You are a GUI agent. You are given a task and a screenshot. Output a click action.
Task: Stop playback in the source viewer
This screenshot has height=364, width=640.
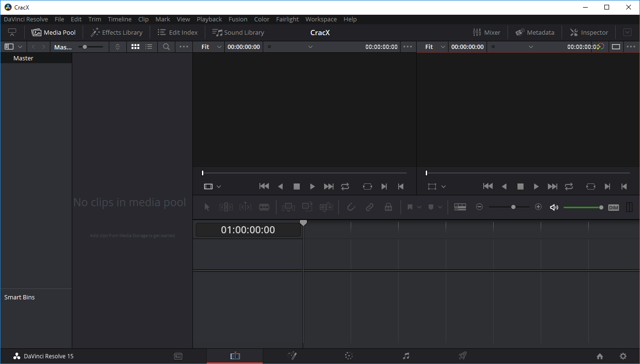[x=296, y=187]
